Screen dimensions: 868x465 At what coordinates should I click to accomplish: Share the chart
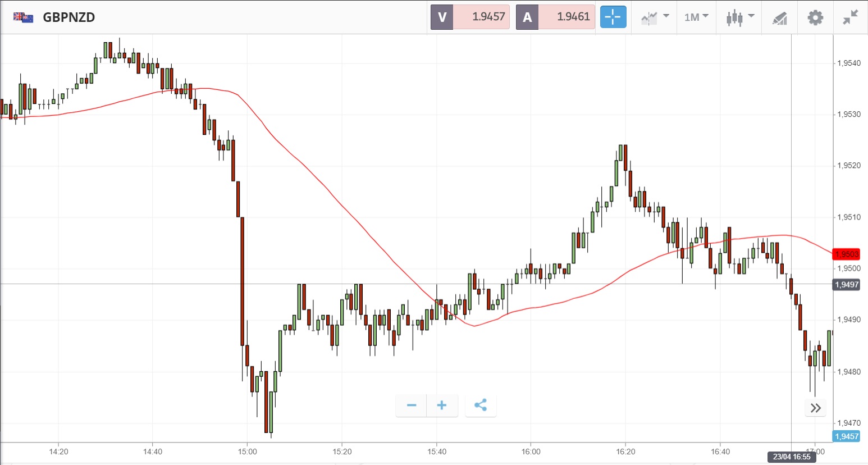tap(481, 405)
